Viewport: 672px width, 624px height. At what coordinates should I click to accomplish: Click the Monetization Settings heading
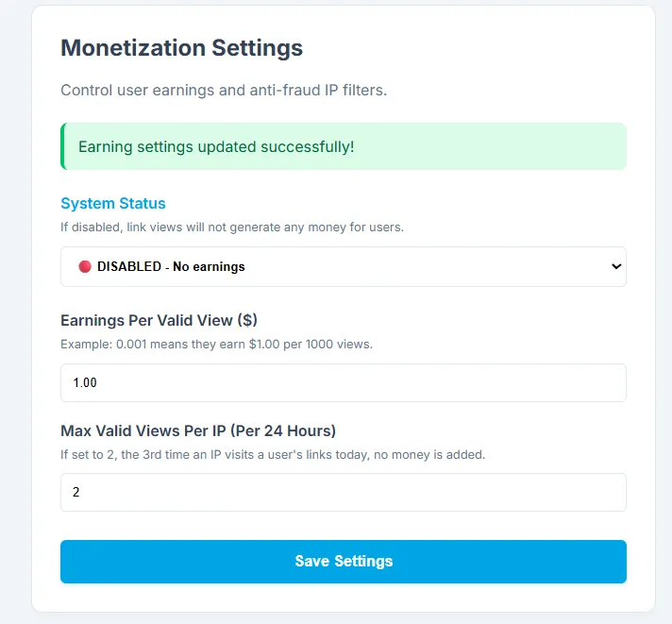click(x=181, y=47)
